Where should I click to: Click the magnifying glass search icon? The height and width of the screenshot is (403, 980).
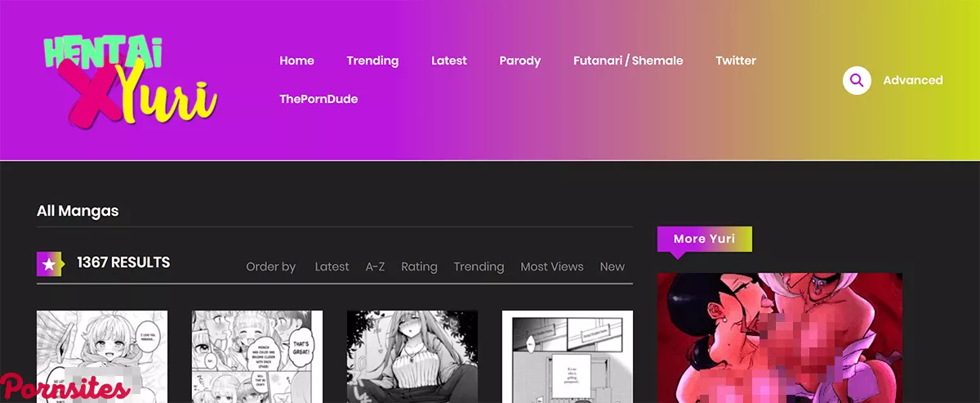(857, 80)
